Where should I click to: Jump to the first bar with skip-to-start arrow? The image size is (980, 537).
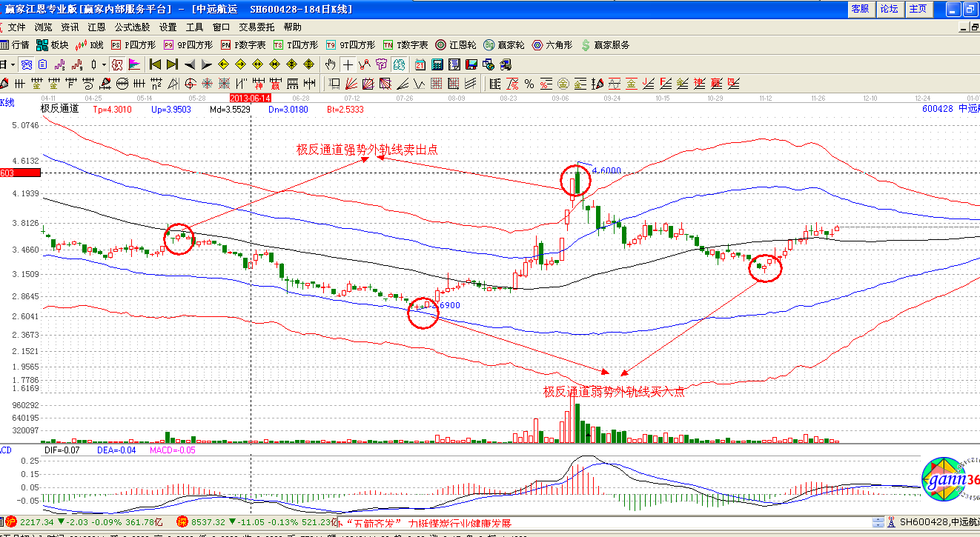155,64
